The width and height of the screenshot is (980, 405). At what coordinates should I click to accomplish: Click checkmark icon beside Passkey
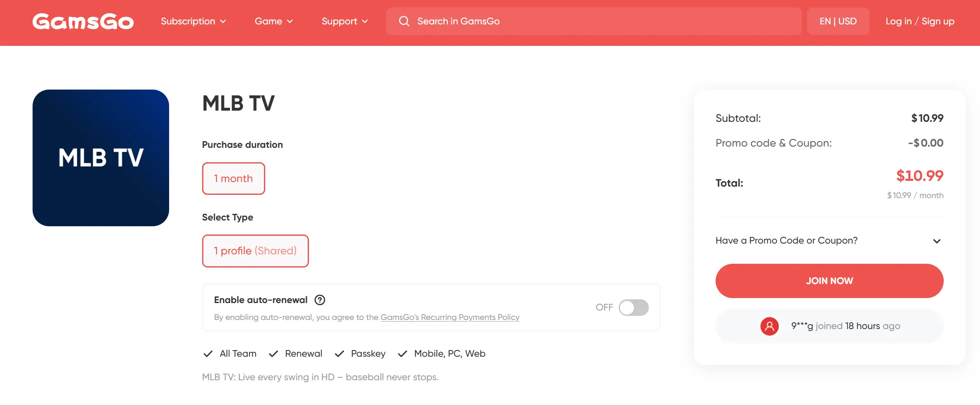(339, 354)
